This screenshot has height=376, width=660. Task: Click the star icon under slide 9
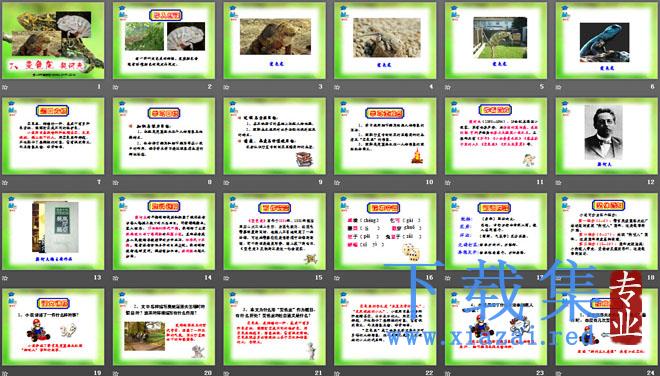click(x=226, y=182)
